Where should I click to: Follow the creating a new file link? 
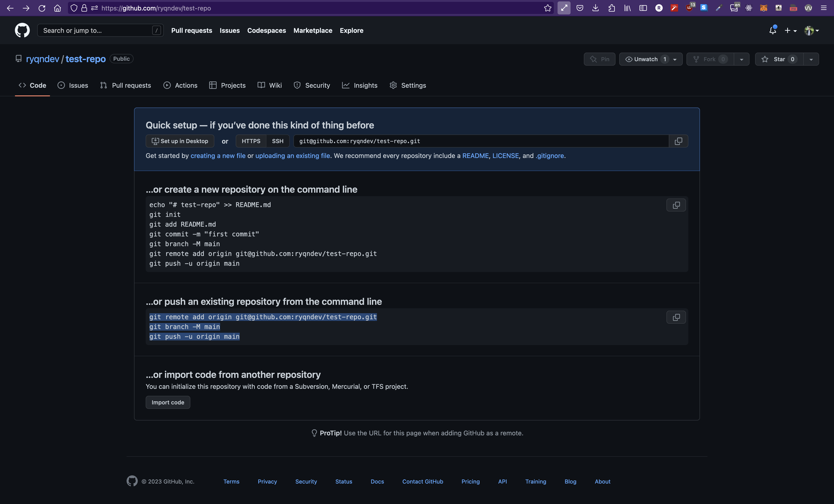click(x=218, y=156)
